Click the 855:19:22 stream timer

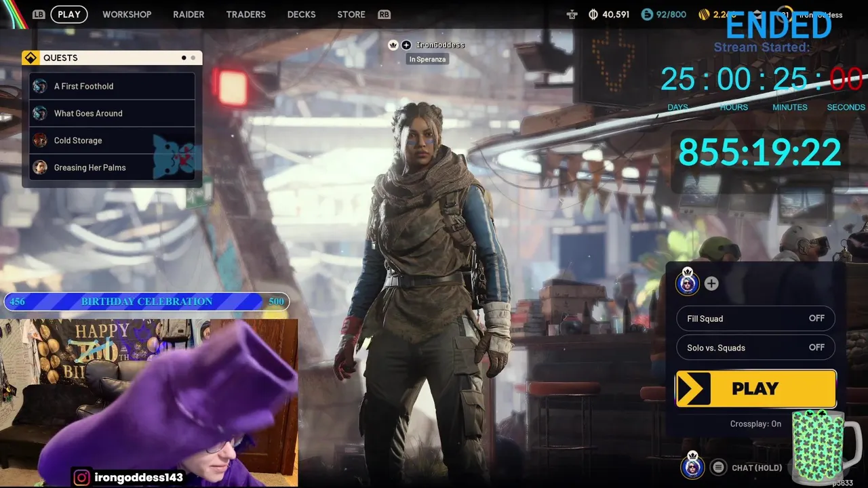point(759,152)
